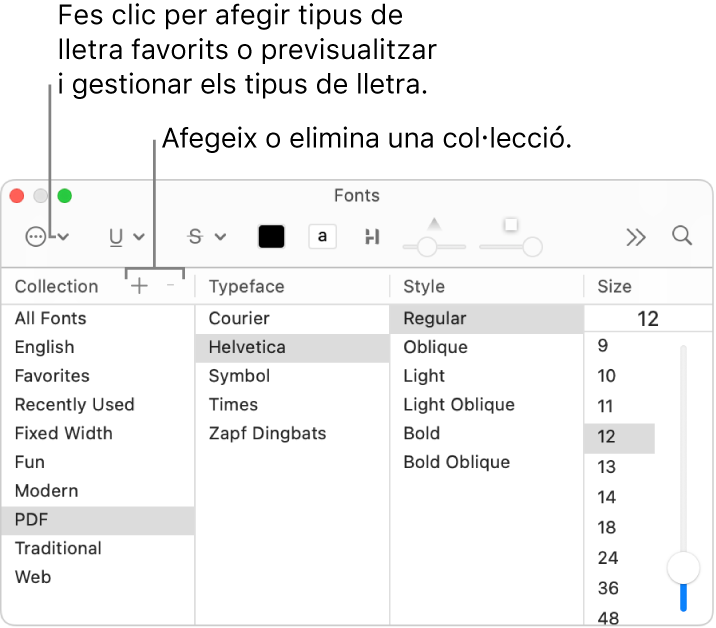Show more toolbar items with double chevron
The image size is (716, 628).
tap(636, 236)
